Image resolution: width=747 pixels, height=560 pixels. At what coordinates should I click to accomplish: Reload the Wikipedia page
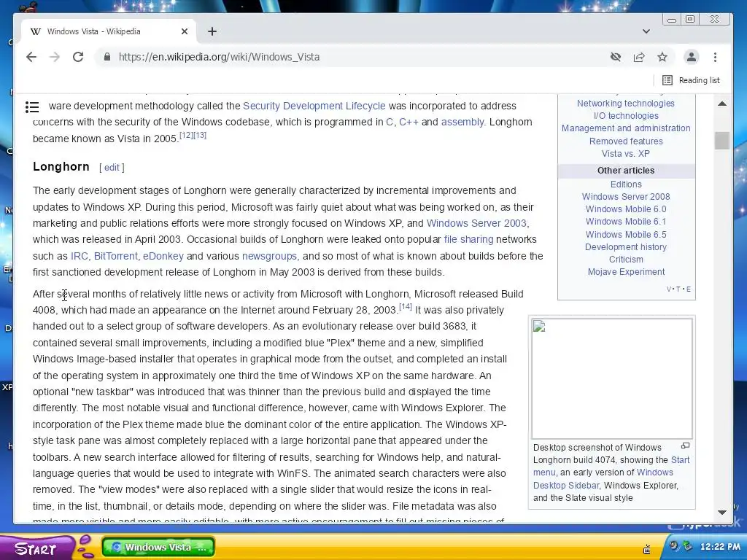tap(78, 57)
